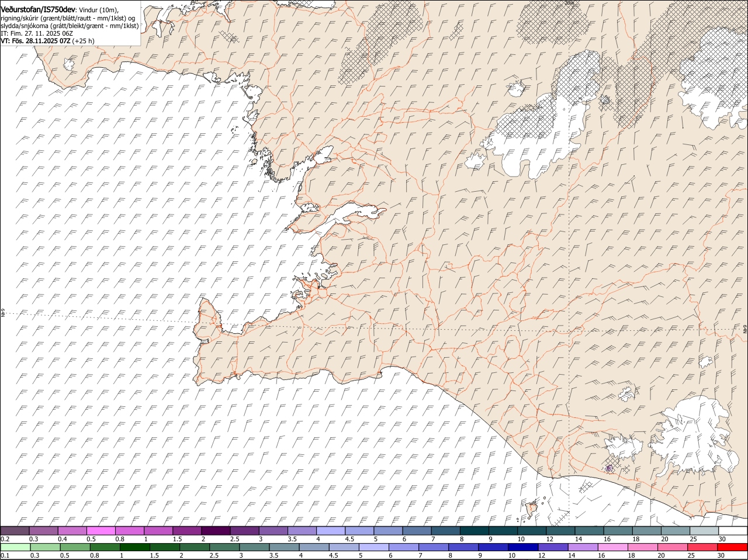Viewport: 748px width, 560px height.
Task: Click the 'slydda/snjókoma' legend description line
Action: (70, 26)
